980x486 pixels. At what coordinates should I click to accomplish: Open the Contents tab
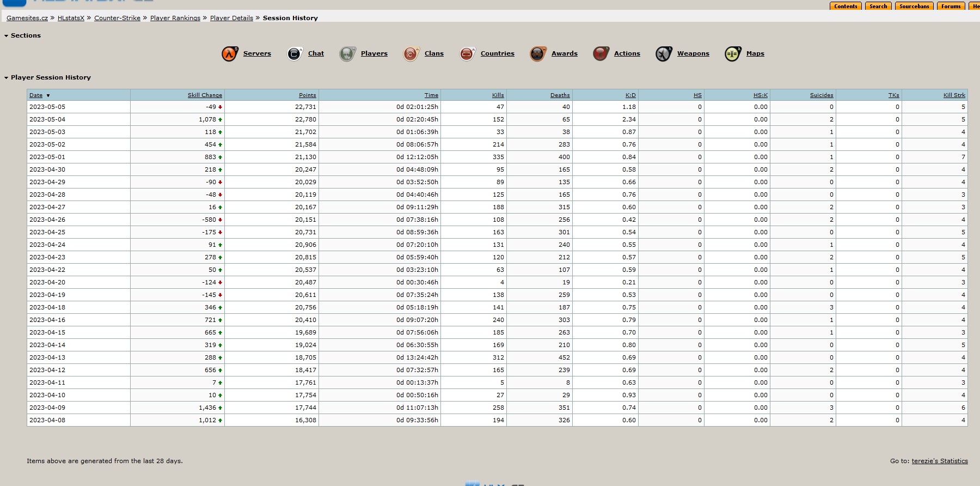(x=846, y=7)
